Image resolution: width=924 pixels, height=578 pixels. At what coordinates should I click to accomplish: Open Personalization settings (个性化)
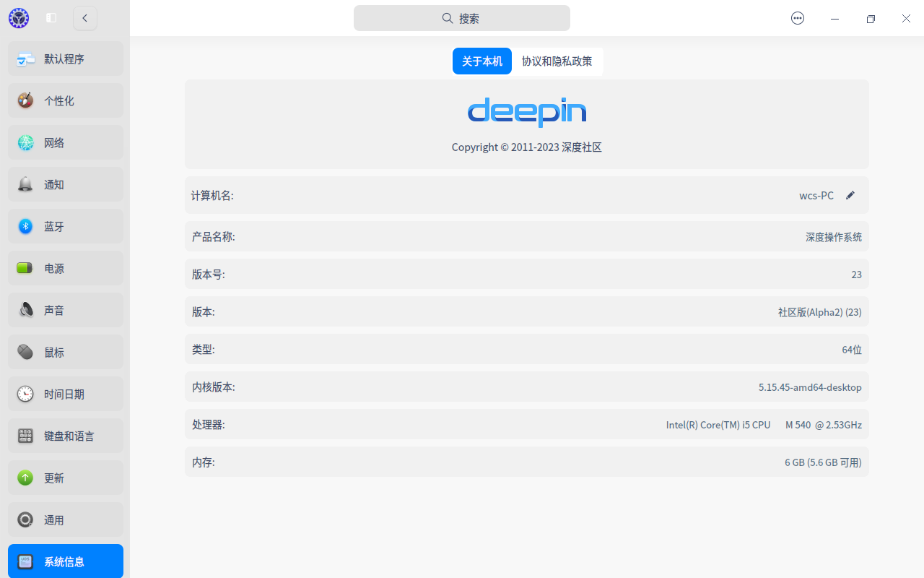click(x=65, y=100)
